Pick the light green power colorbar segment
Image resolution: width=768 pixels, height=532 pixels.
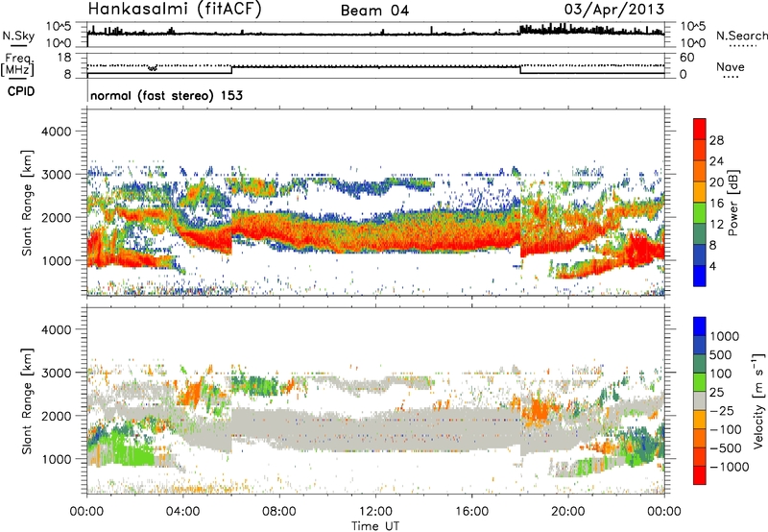pos(700,213)
